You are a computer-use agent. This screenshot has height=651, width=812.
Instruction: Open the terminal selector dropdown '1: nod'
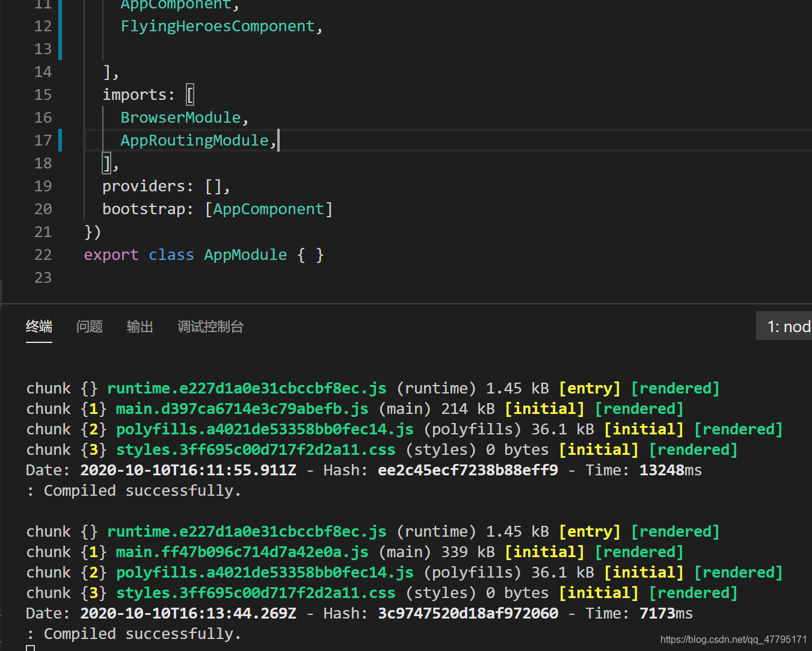(785, 326)
